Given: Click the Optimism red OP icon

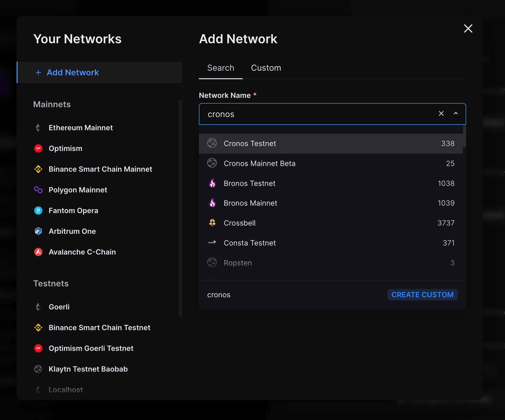Looking at the screenshot, I should [x=38, y=148].
